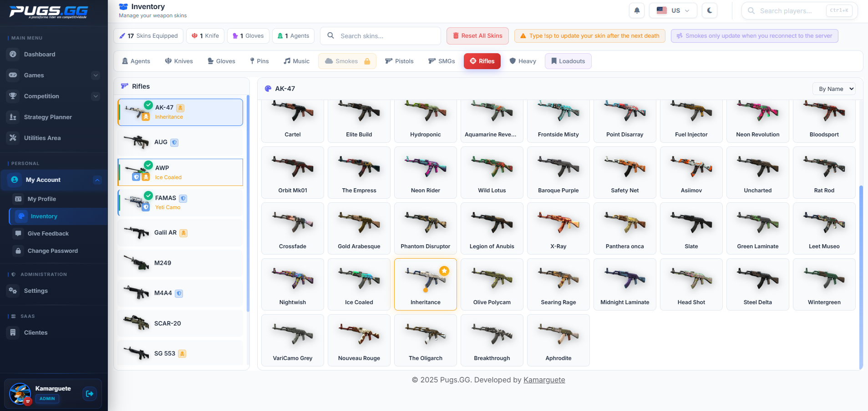Screen dimensions: 868x411
Task: Open the By Name sorting dropdown
Action: [833, 89]
